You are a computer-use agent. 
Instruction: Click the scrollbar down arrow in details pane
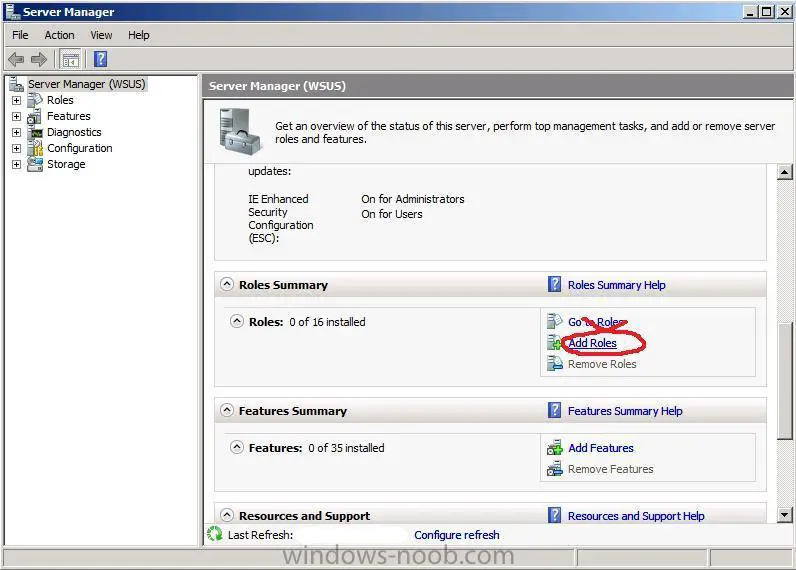coord(784,515)
